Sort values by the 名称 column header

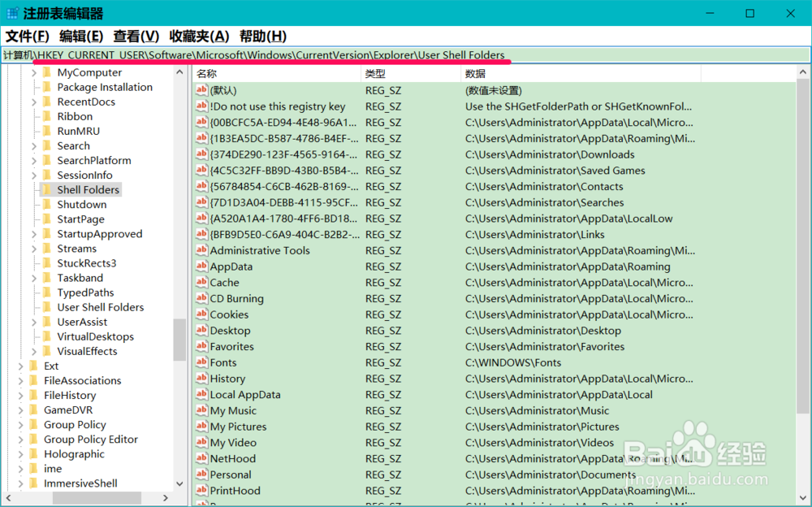click(x=277, y=74)
